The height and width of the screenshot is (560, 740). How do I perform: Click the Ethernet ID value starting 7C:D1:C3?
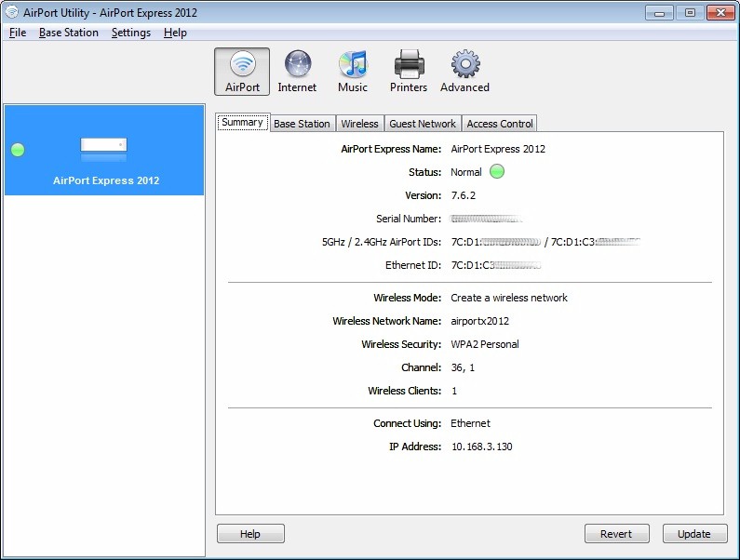[496, 265]
